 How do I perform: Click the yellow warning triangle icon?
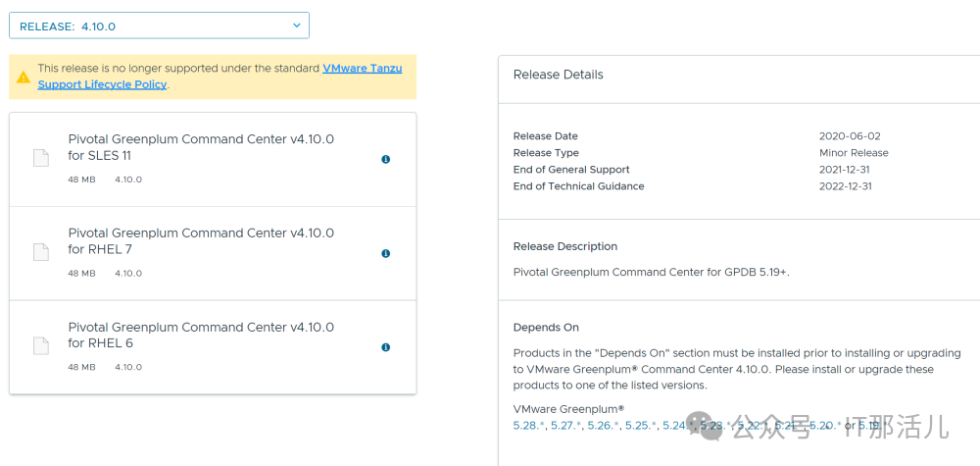[24, 77]
